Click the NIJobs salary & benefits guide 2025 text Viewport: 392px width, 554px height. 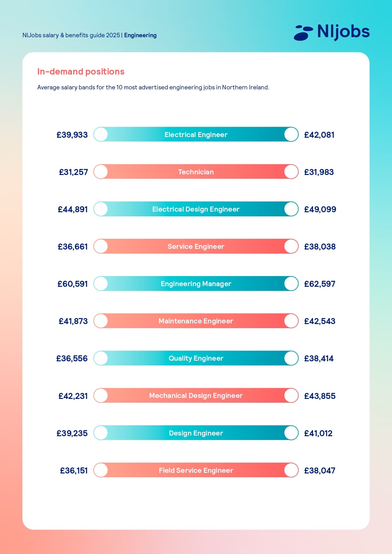71,35
